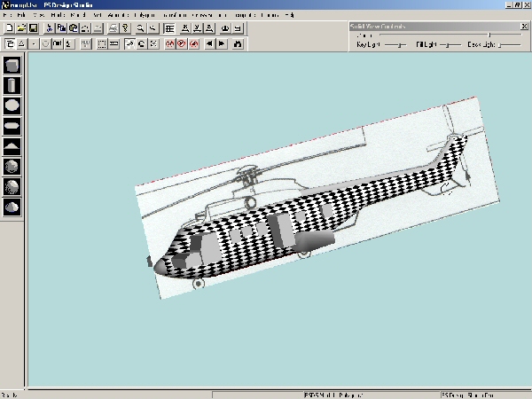Click the Open file folder icon
The image size is (532, 399).
click(x=20, y=28)
